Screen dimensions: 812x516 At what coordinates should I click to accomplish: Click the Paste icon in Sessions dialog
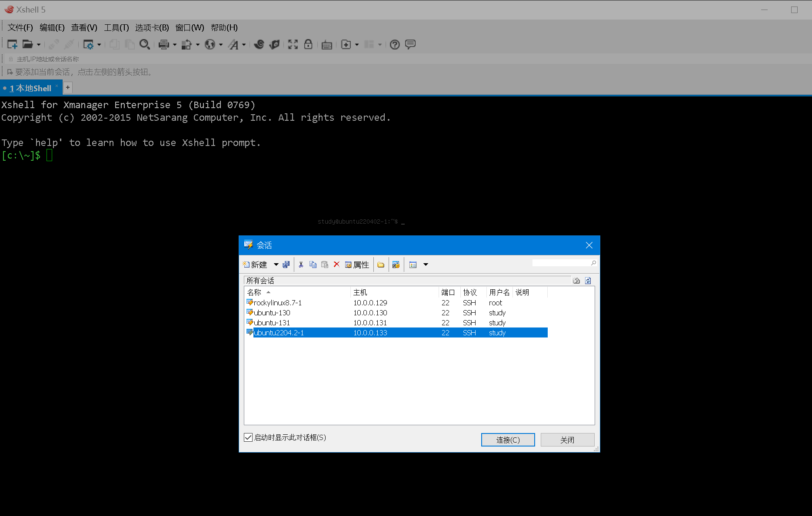point(325,265)
